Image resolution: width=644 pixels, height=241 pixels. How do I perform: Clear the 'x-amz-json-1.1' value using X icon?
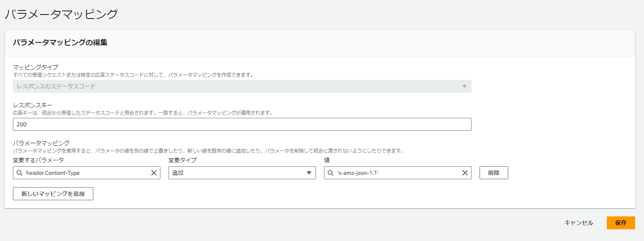465,173
